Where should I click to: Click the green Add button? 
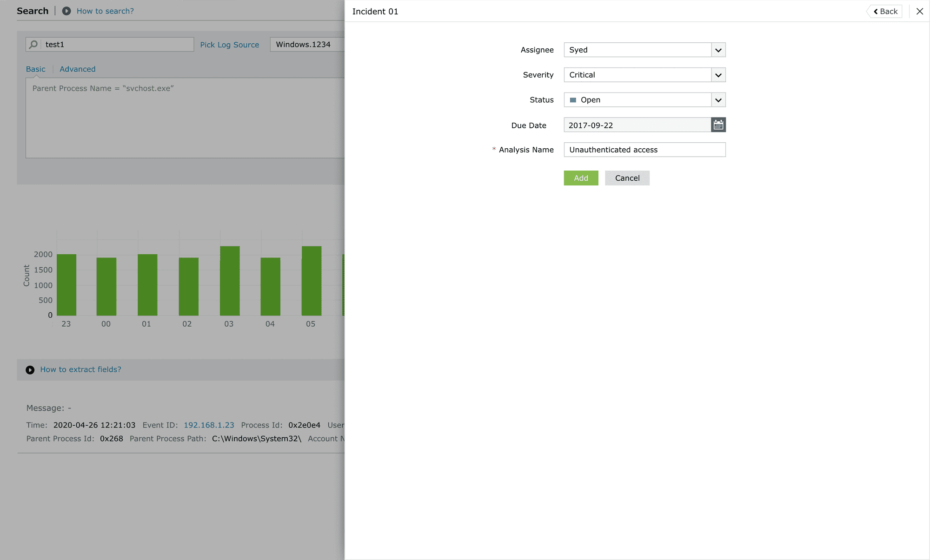[x=581, y=178]
